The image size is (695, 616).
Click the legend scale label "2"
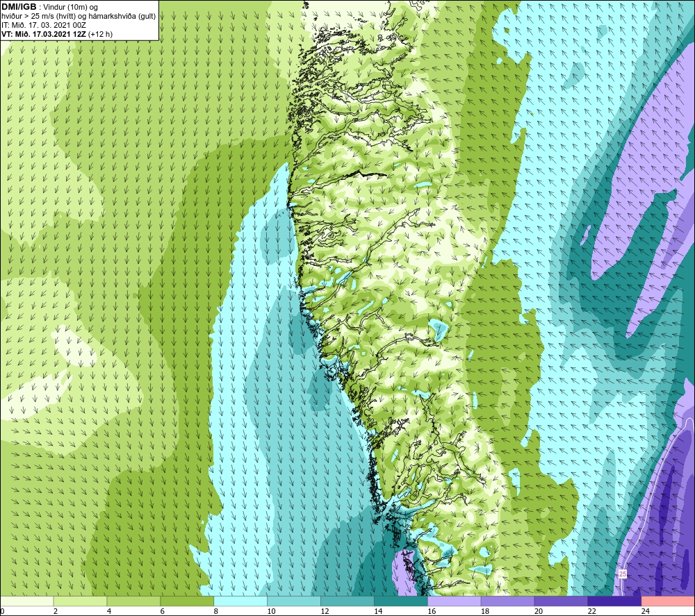pos(56,611)
